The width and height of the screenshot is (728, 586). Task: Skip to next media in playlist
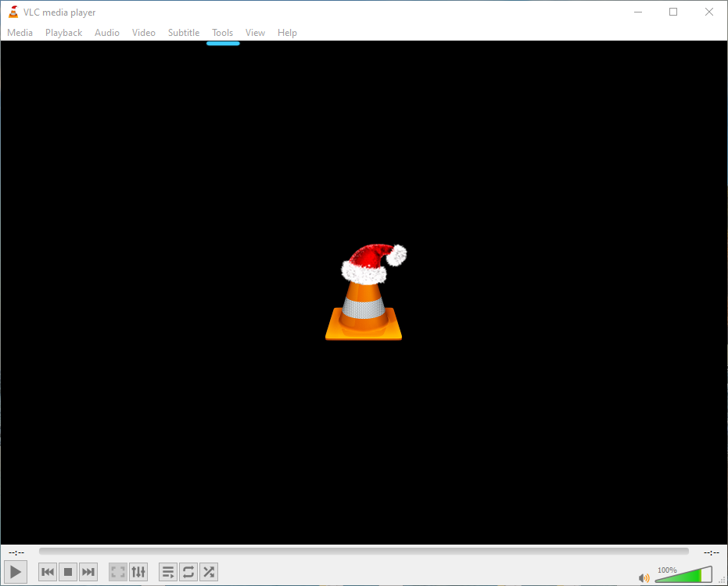[88, 572]
